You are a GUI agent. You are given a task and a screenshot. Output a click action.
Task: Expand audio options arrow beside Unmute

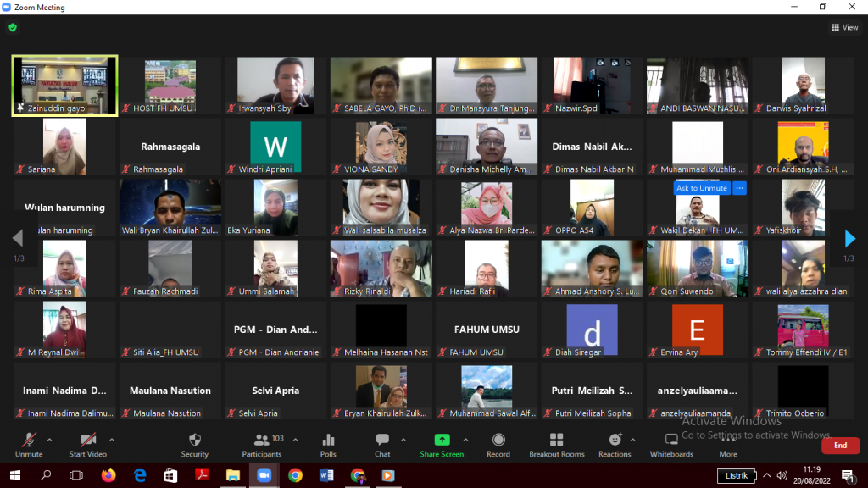tap(49, 440)
